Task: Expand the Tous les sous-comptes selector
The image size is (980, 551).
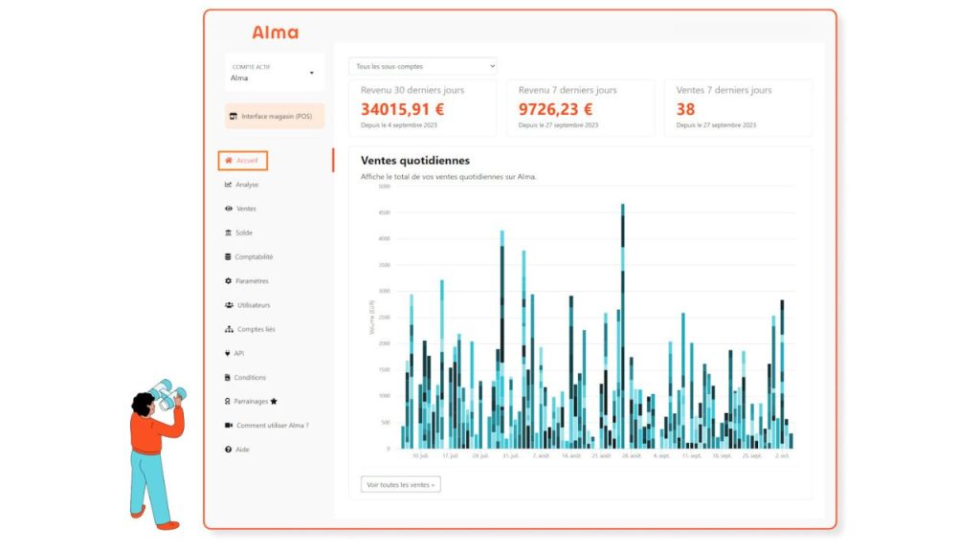Action: [x=422, y=66]
